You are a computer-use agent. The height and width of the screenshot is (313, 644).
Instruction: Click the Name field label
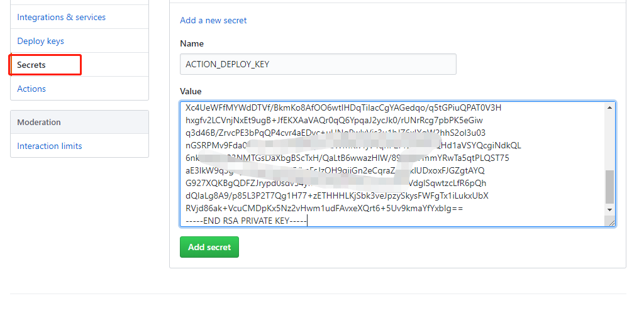(x=192, y=43)
